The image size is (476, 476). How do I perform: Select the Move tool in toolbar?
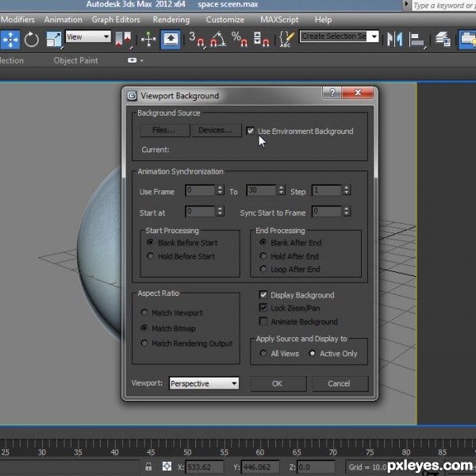(x=10, y=39)
